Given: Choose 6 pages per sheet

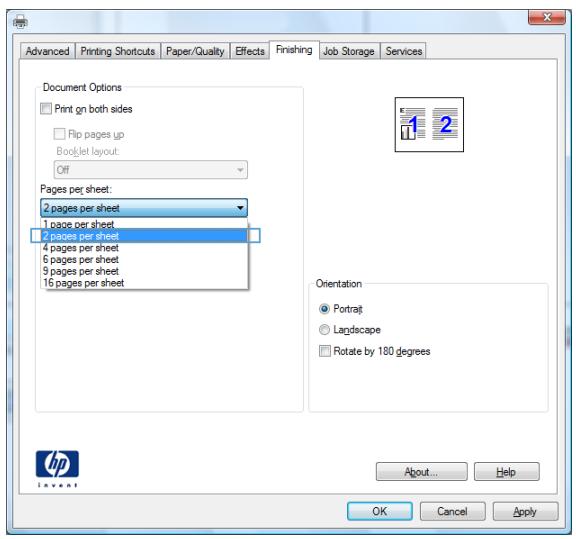Looking at the screenshot, I should click(144, 259).
